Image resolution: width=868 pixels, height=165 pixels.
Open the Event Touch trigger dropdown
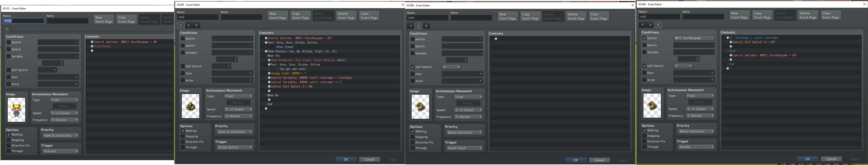coord(464,148)
